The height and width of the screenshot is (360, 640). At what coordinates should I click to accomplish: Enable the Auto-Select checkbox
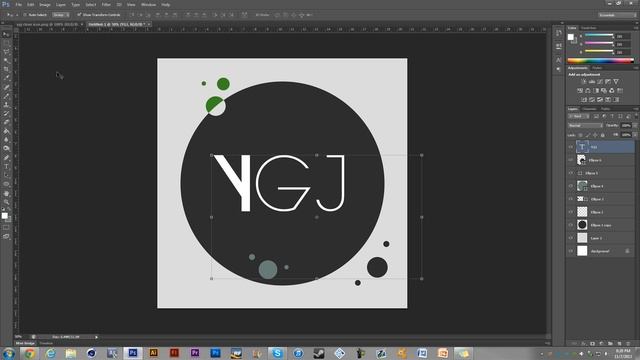pyautogui.click(x=24, y=15)
